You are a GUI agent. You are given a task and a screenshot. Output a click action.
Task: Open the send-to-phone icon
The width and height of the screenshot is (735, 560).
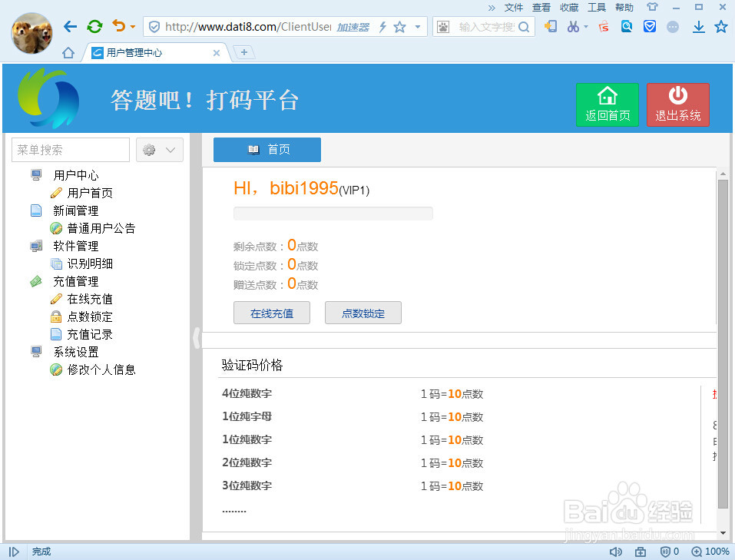[553, 26]
